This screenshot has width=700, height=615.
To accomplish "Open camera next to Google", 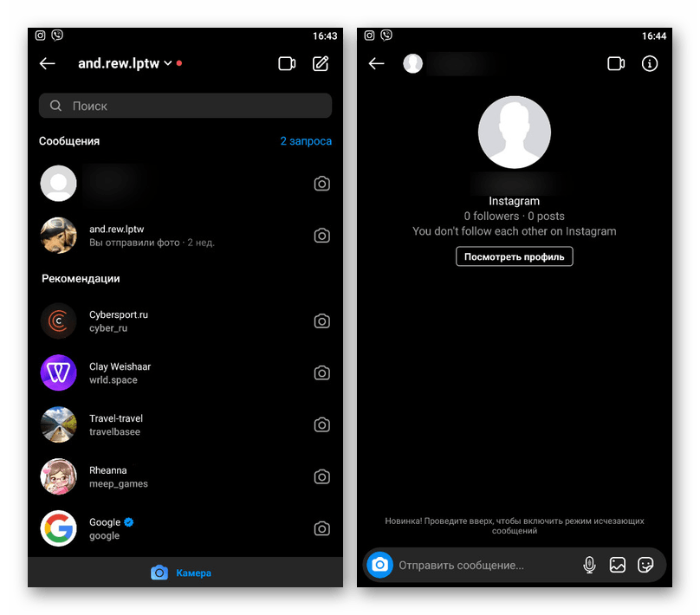I will 322,528.
